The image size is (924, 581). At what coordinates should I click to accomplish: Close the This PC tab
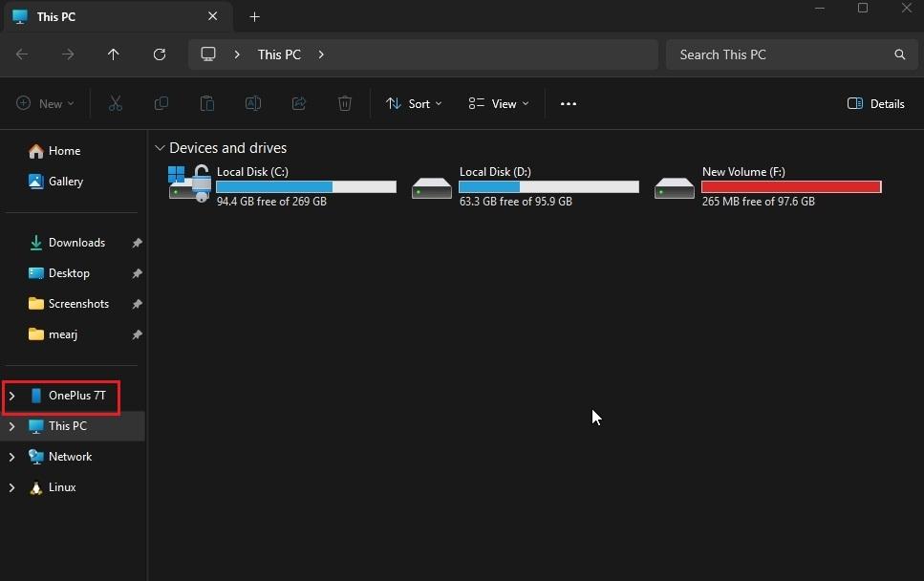(x=213, y=16)
